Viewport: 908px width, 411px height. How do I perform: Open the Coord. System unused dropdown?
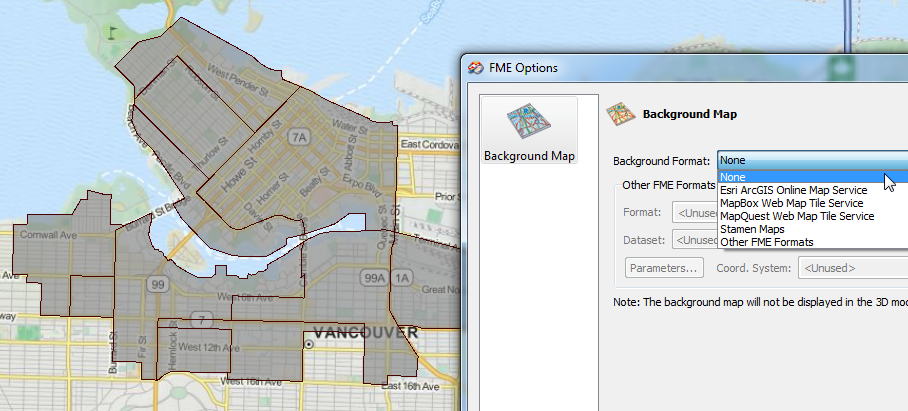[853, 268]
